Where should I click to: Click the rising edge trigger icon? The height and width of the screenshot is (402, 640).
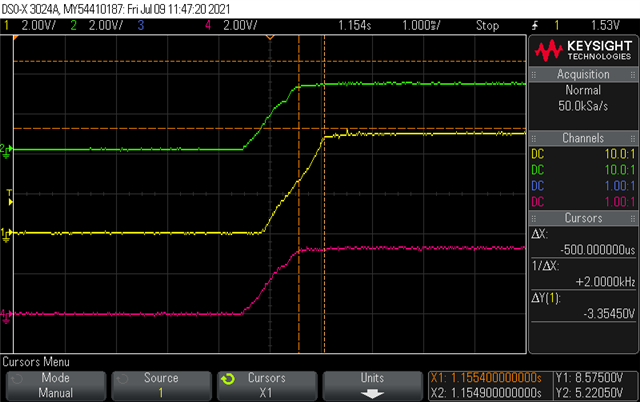535,26
